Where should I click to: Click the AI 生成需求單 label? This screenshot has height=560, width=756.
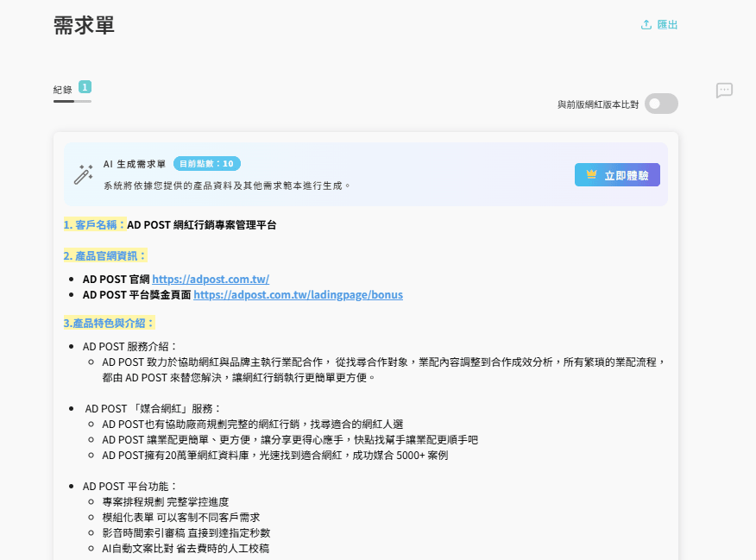[x=134, y=163]
